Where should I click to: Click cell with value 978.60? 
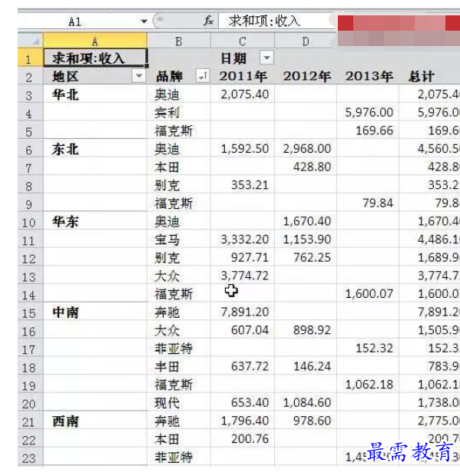coord(306,421)
